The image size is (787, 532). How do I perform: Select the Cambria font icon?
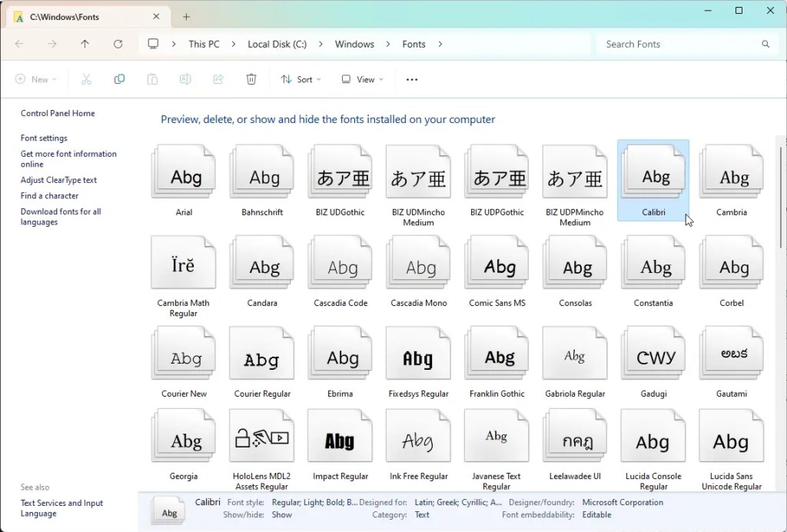coord(732,171)
